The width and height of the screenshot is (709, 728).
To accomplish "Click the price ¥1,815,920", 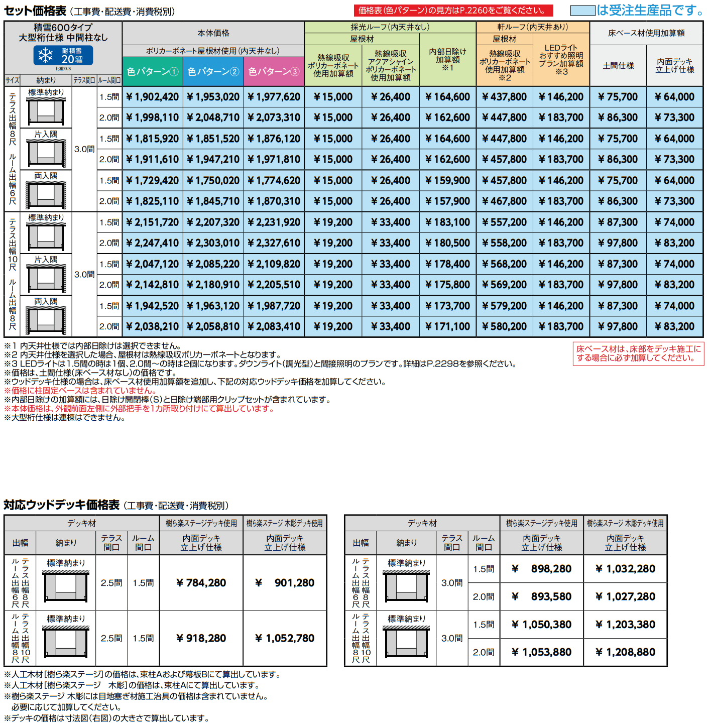I will tap(153, 139).
